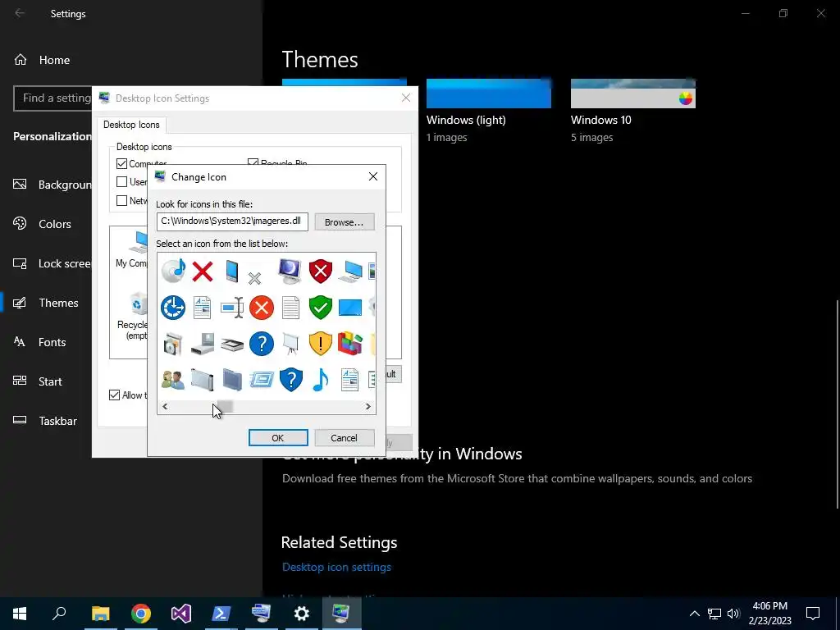Select the small gray X icon
This screenshot has width=840, height=630.
tap(254, 278)
